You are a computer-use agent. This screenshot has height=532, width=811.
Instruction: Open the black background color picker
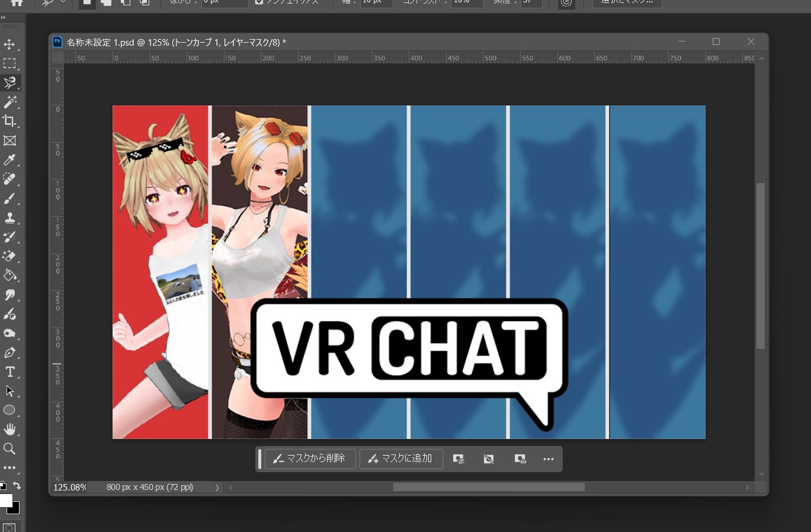point(15,509)
